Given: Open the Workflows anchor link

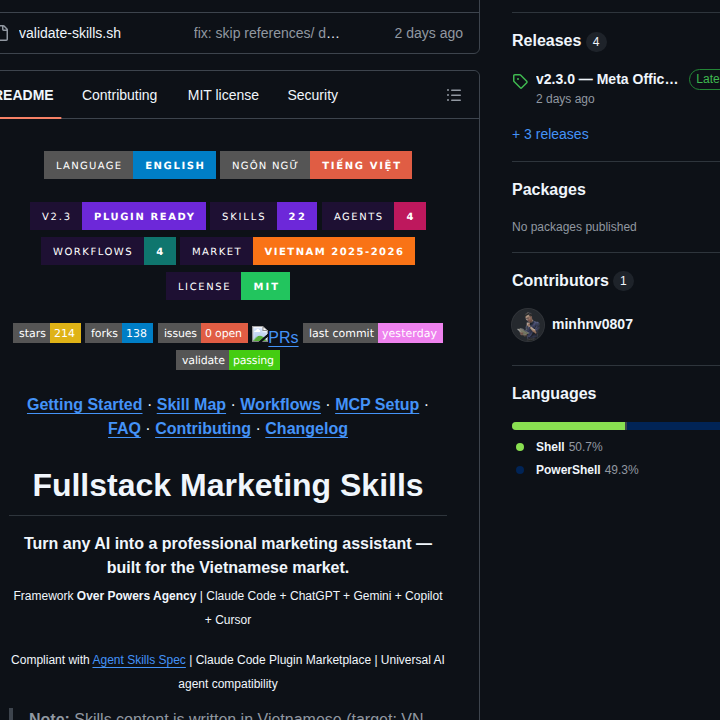Looking at the screenshot, I should tap(280, 405).
